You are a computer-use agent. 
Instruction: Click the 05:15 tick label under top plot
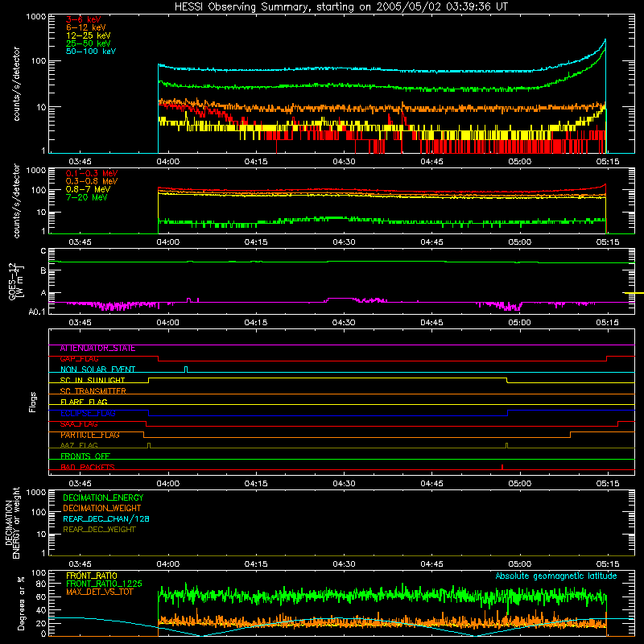coord(608,162)
